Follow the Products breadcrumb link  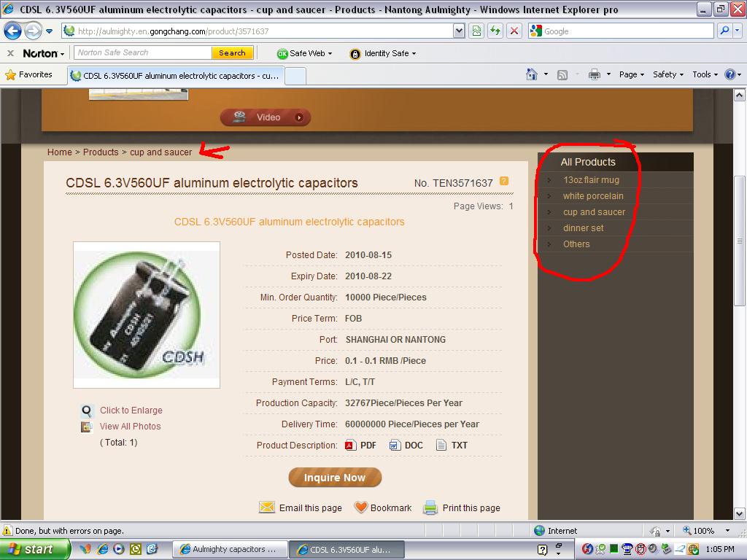tap(101, 152)
